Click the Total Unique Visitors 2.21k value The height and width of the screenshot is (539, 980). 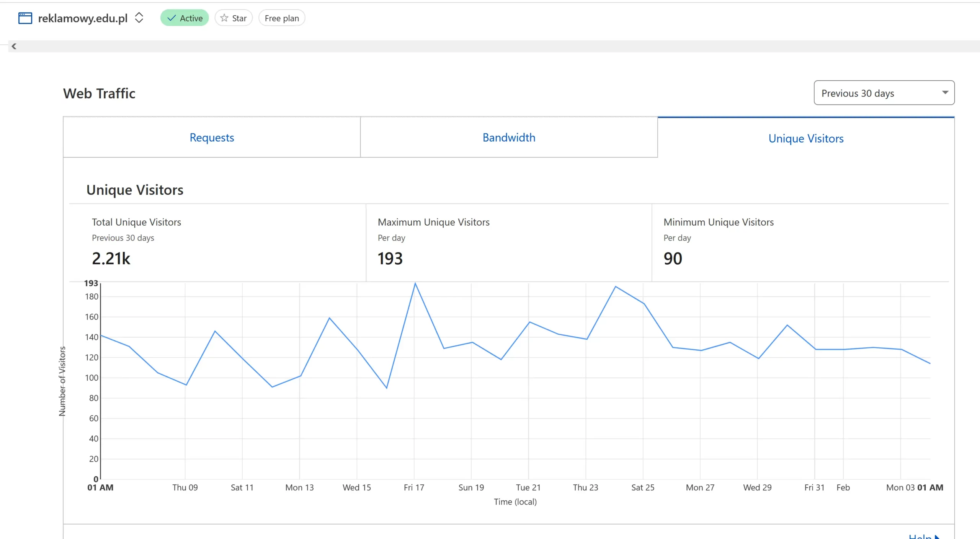(x=111, y=259)
